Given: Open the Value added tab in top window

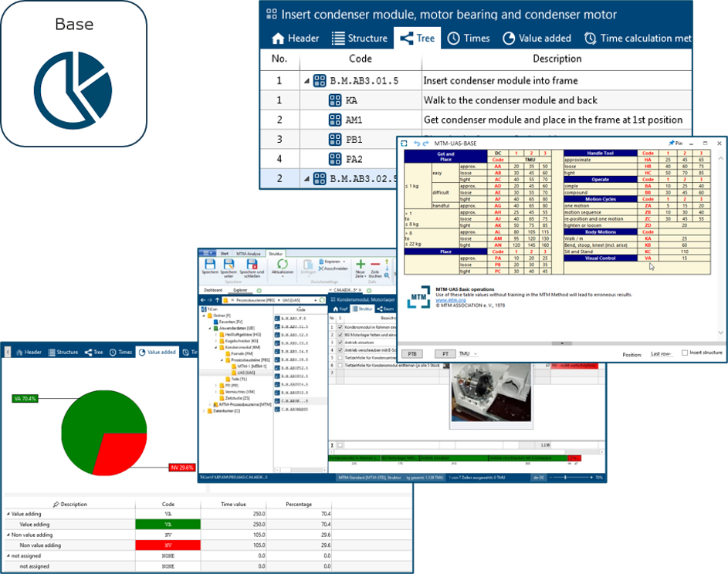Looking at the screenshot, I should pyautogui.click(x=537, y=38).
